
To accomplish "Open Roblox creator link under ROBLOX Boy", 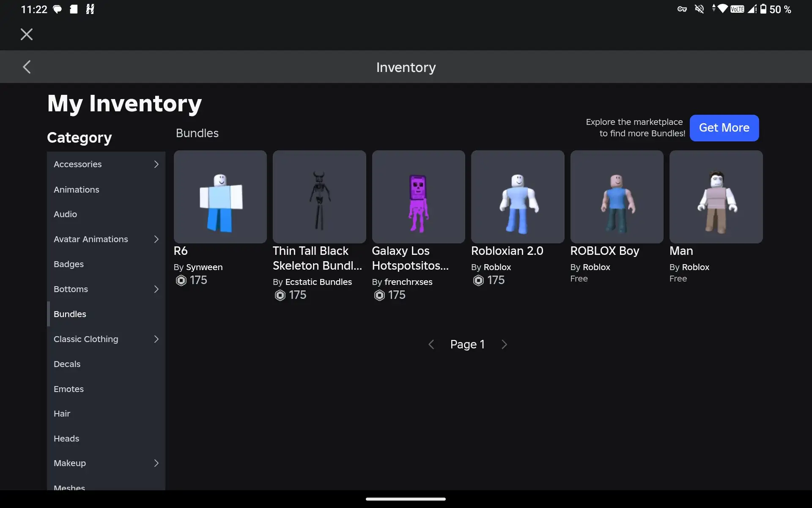I will coord(596,267).
